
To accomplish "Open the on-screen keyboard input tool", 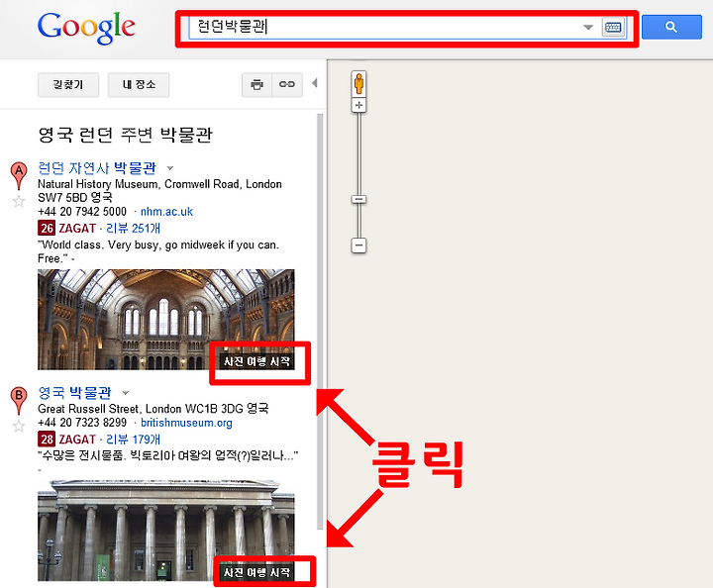I will click(x=613, y=28).
